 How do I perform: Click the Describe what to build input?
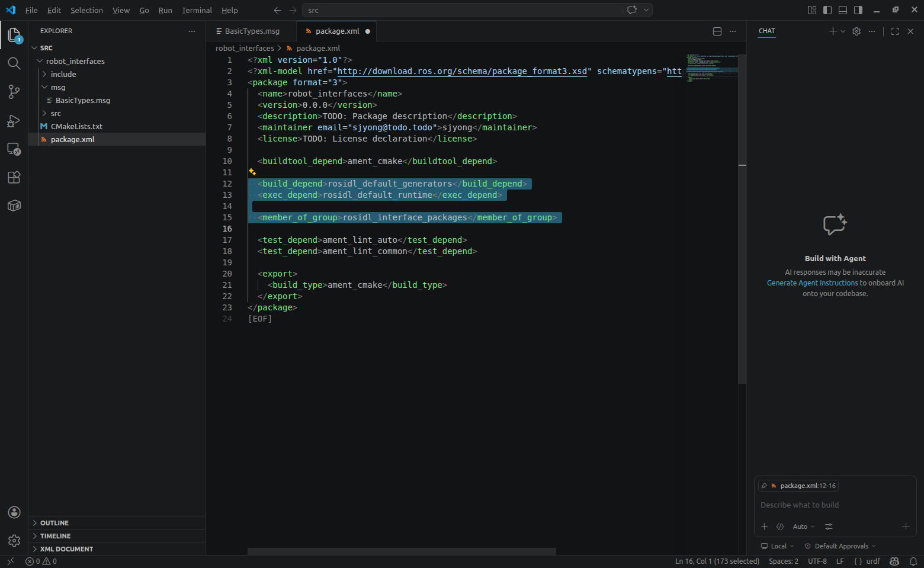835,505
